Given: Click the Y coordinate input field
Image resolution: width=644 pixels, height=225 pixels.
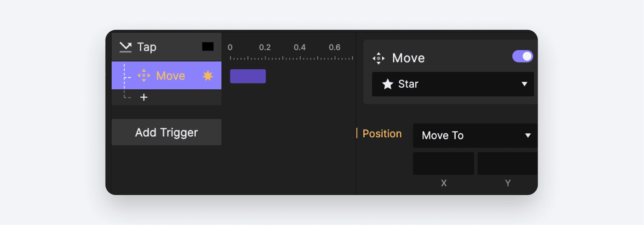Looking at the screenshot, I should [507, 163].
